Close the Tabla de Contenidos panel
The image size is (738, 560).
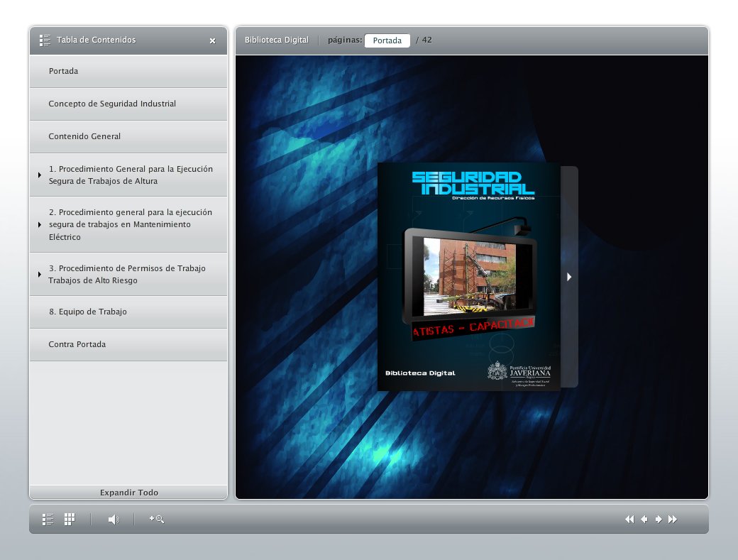tap(212, 41)
